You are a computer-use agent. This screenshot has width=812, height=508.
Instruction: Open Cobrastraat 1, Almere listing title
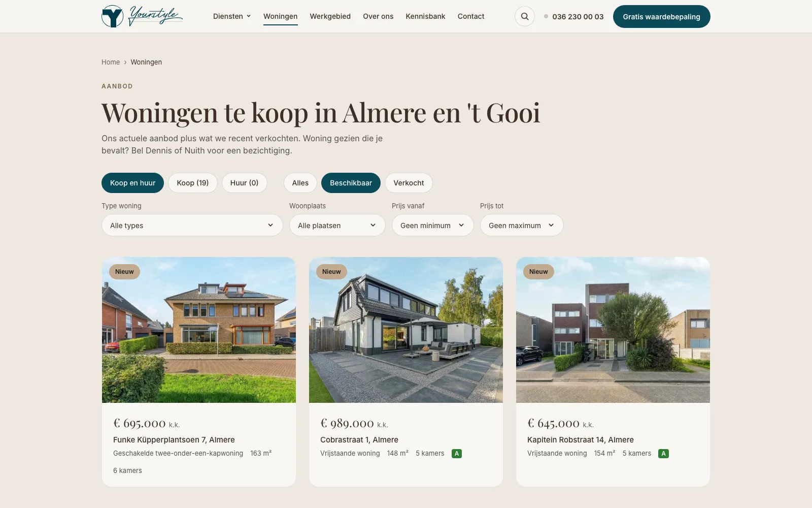(x=359, y=440)
